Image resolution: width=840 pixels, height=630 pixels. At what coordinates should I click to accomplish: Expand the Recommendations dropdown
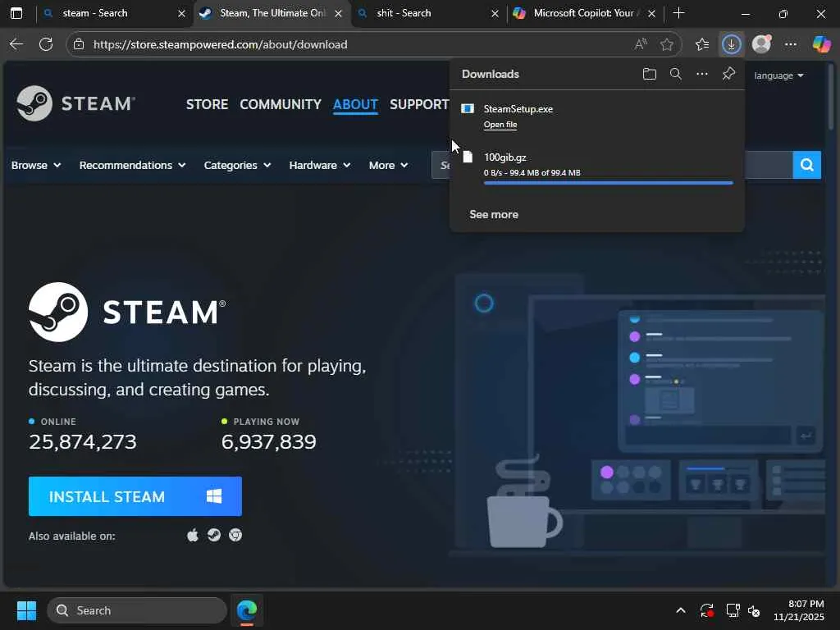tap(132, 165)
